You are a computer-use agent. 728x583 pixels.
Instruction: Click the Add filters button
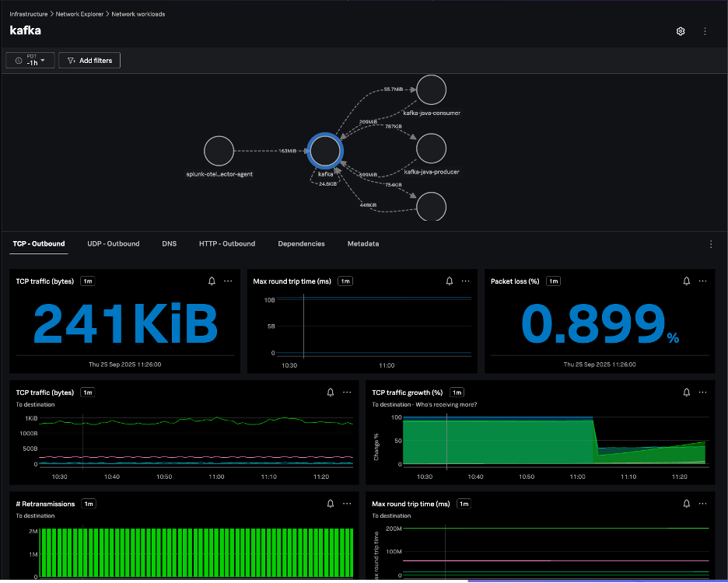click(x=89, y=61)
